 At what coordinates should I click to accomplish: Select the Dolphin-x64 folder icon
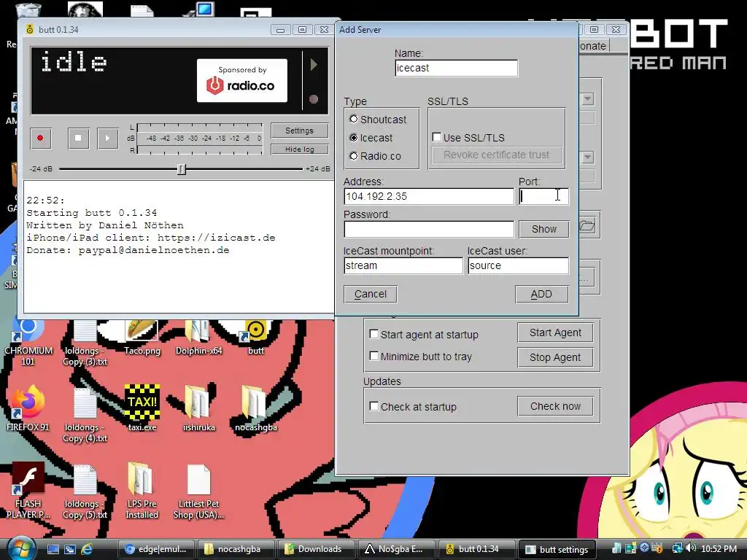(x=198, y=338)
